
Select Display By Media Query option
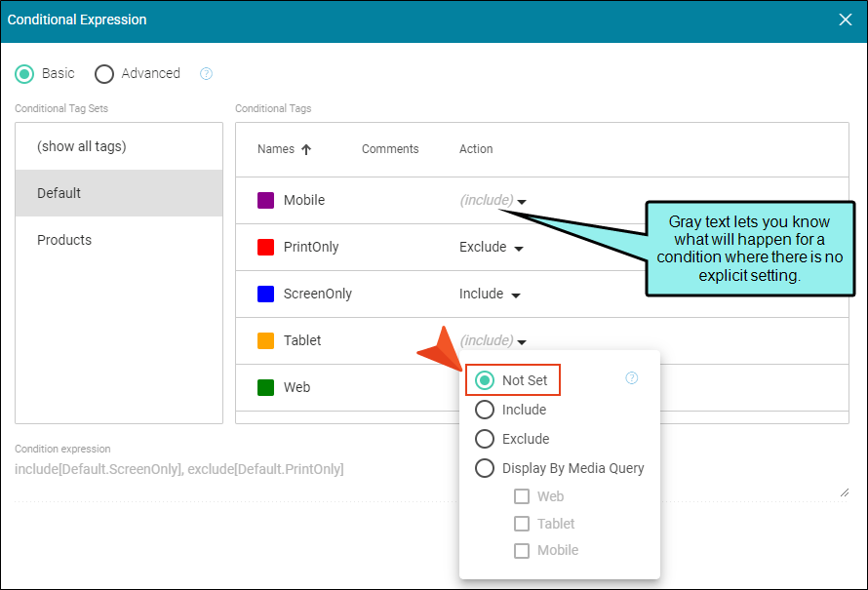(485, 468)
